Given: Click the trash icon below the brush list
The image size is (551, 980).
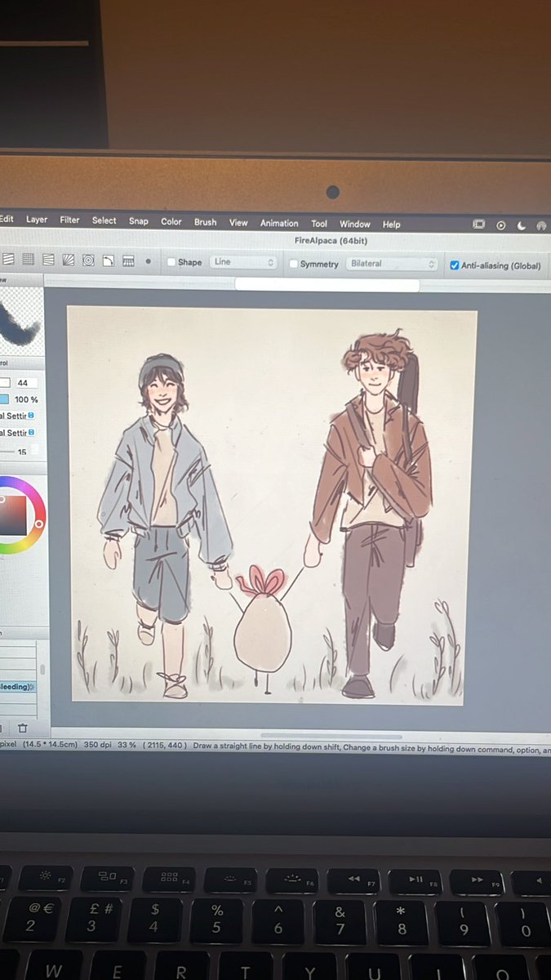Looking at the screenshot, I should (x=22, y=728).
